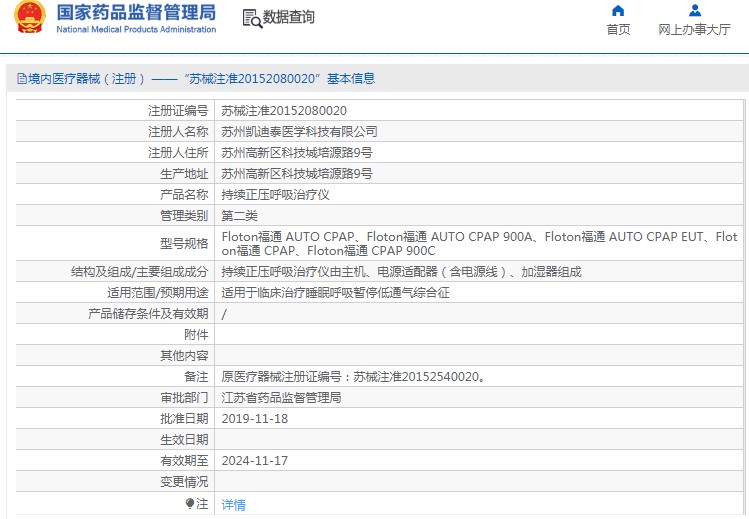Click the 型号规格 label
This screenshot has height=519, width=749.
point(184,244)
